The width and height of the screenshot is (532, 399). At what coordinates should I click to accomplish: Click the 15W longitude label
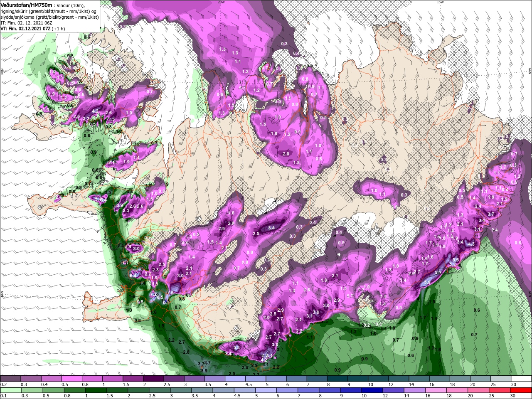tap(441, 2)
